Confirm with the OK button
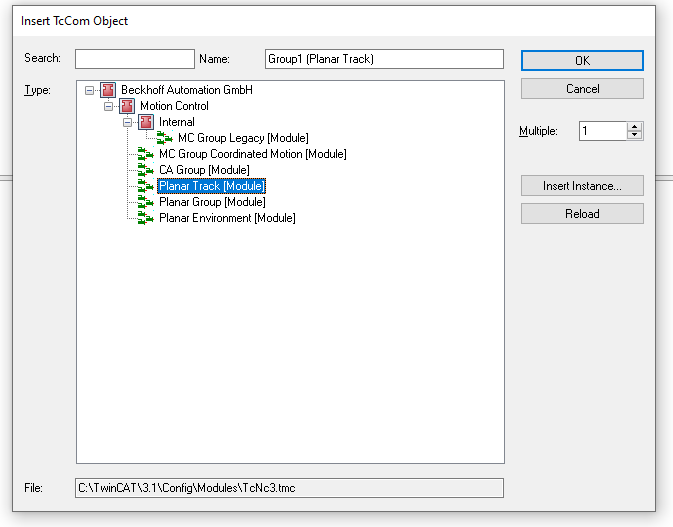The width and height of the screenshot is (673, 527). click(x=582, y=61)
